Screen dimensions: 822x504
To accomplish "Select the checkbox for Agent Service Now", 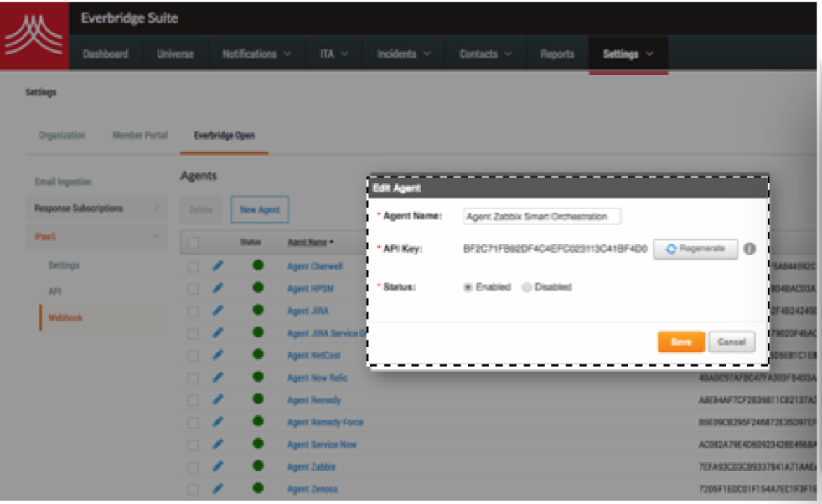I will coord(193,445).
